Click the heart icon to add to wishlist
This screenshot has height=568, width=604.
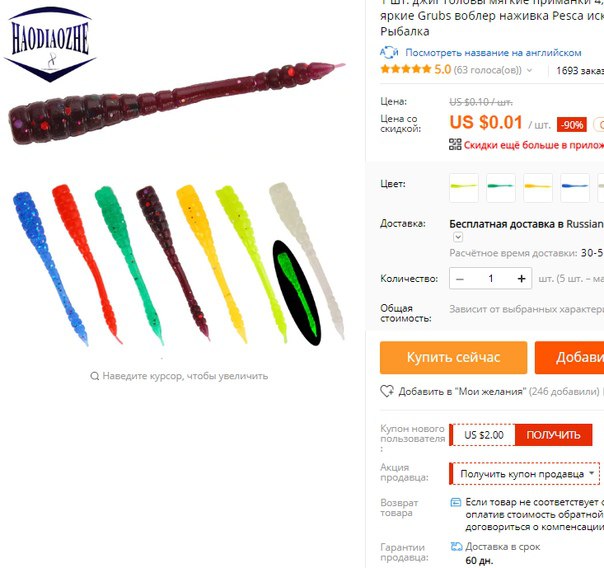[x=387, y=391]
